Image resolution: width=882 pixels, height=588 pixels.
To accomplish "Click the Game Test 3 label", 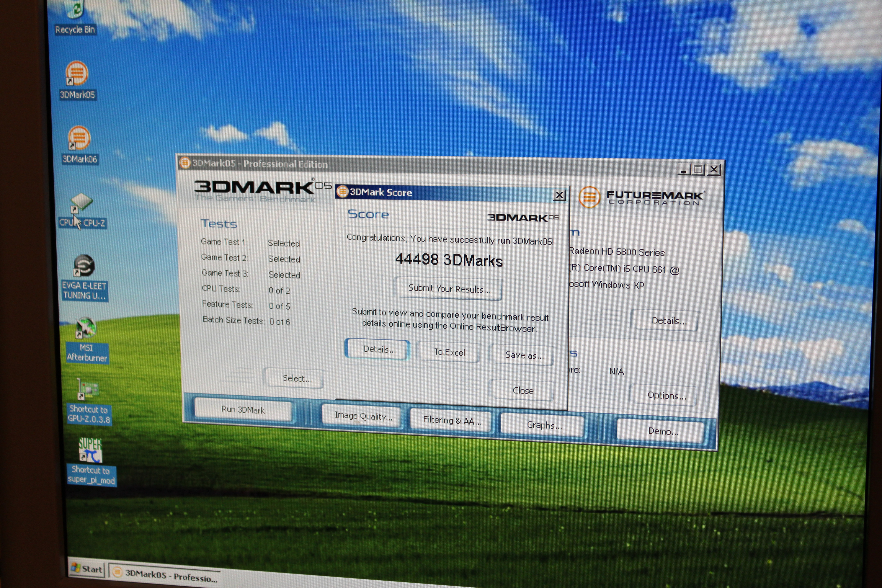I will pyautogui.click(x=225, y=273).
